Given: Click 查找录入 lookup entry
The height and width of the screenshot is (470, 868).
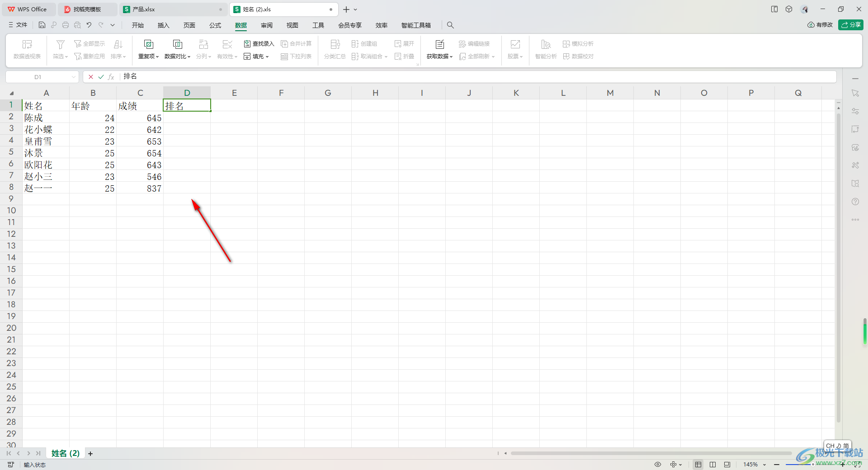Looking at the screenshot, I should point(259,44).
